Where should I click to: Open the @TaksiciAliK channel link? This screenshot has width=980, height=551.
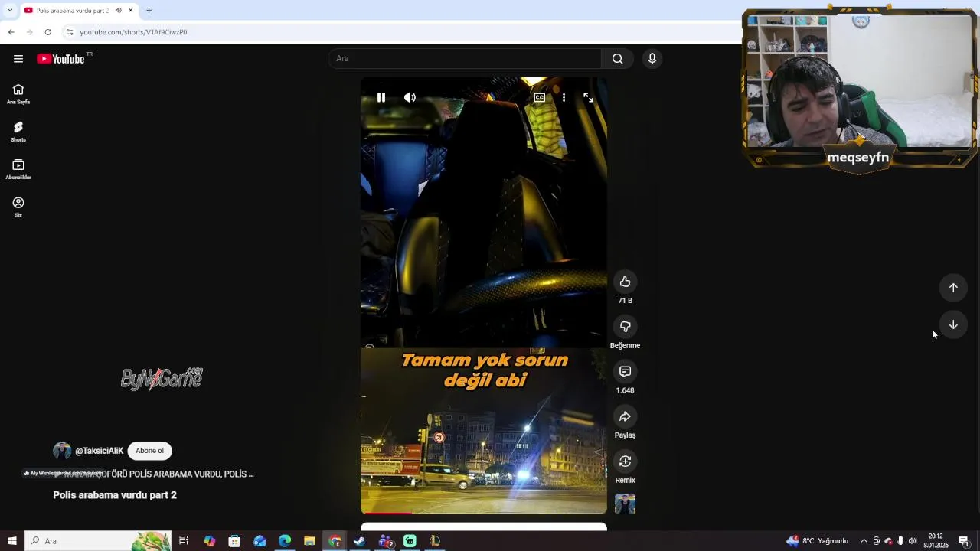coord(99,451)
